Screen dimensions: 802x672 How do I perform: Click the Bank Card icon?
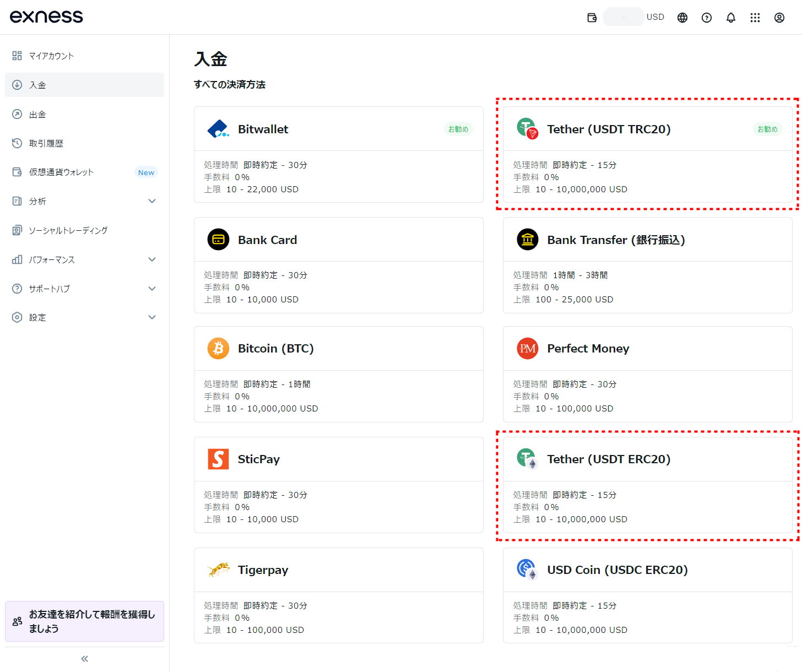[218, 240]
